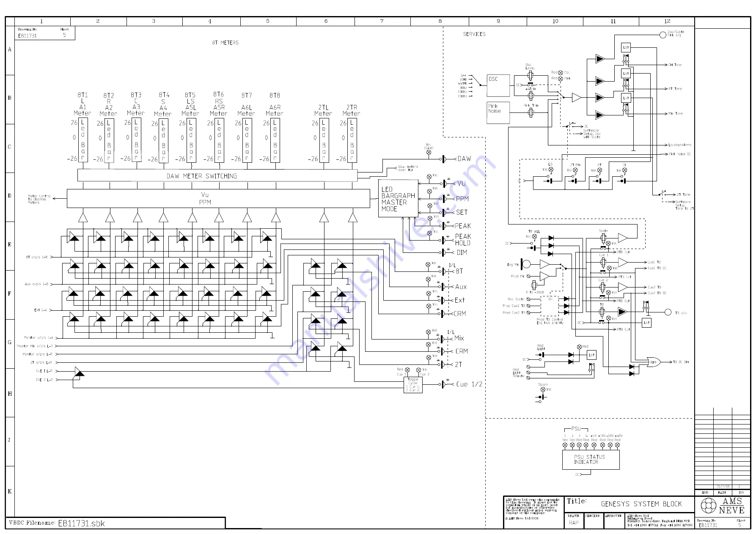Screen dimensions: 756x534
Task: Click the 'DIM' switch label
Action: point(462,252)
